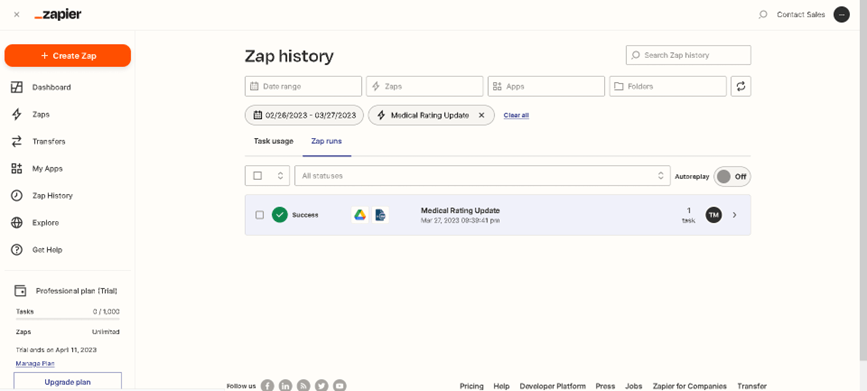Viewport: 867px width, 391px height.
Task: Tick the select-all checkbox
Action: pyautogui.click(x=257, y=176)
